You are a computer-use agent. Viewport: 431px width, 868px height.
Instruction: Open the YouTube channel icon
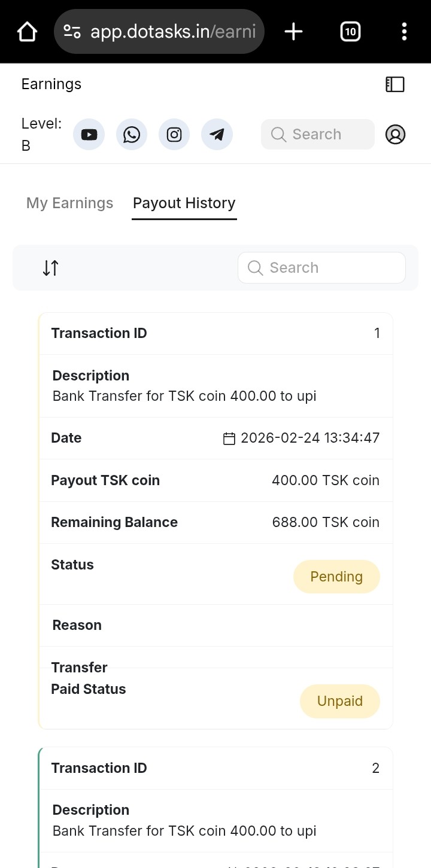[89, 135]
